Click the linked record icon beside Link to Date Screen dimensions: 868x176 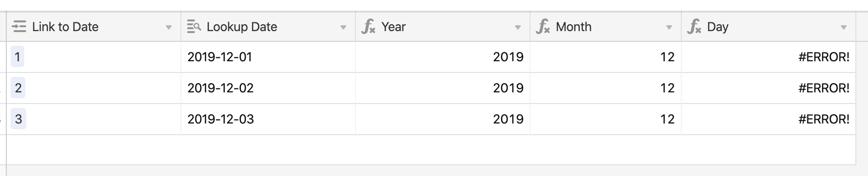pos(19,27)
